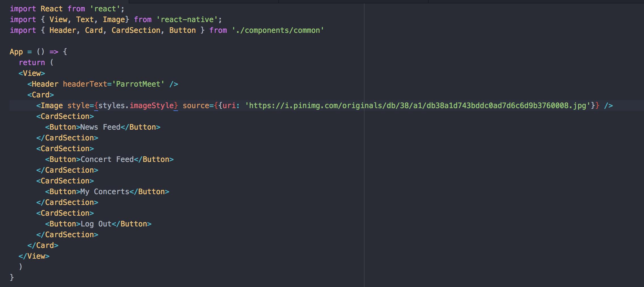This screenshot has height=287, width=644.
Task: Click the return statement inside App
Action: click(32, 62)
